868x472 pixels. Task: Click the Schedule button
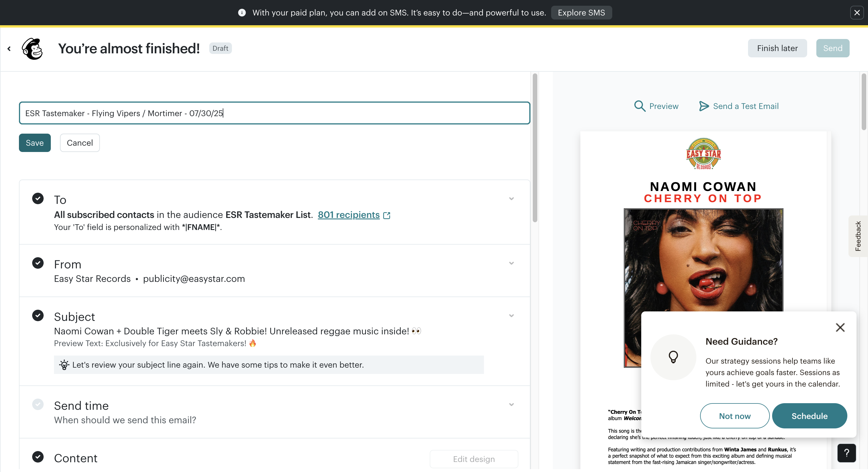(809, 416)
